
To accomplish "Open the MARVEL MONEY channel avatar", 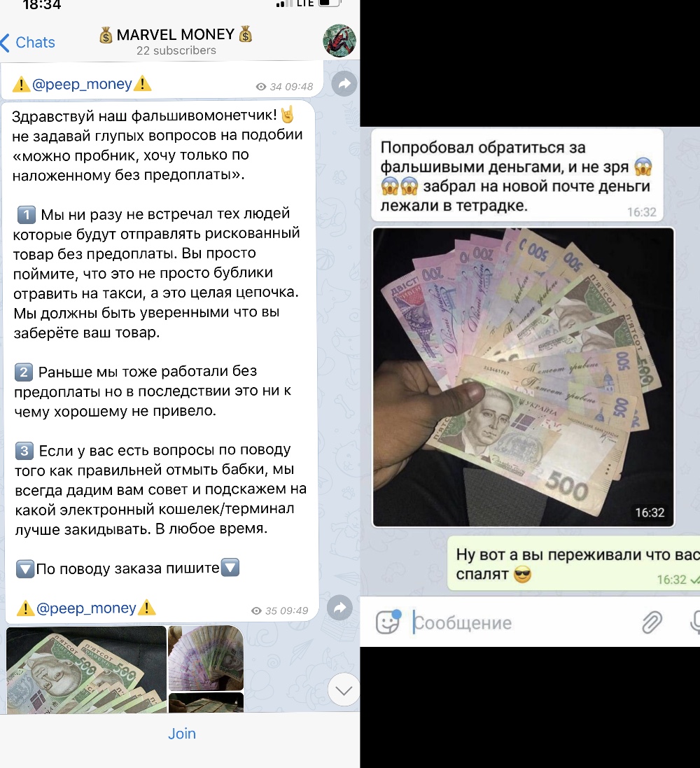I will coord(339,41).
